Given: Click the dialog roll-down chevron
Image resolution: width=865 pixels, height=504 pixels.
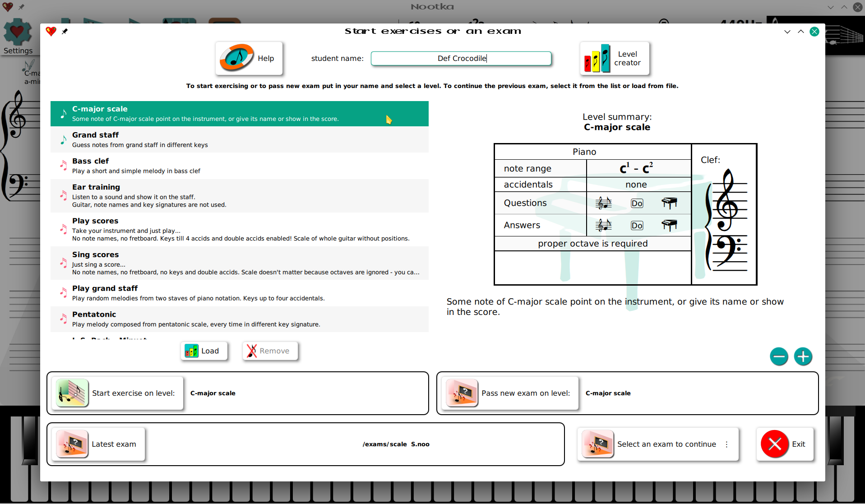Looking at the screenshot, I should [x=787, y=32].
